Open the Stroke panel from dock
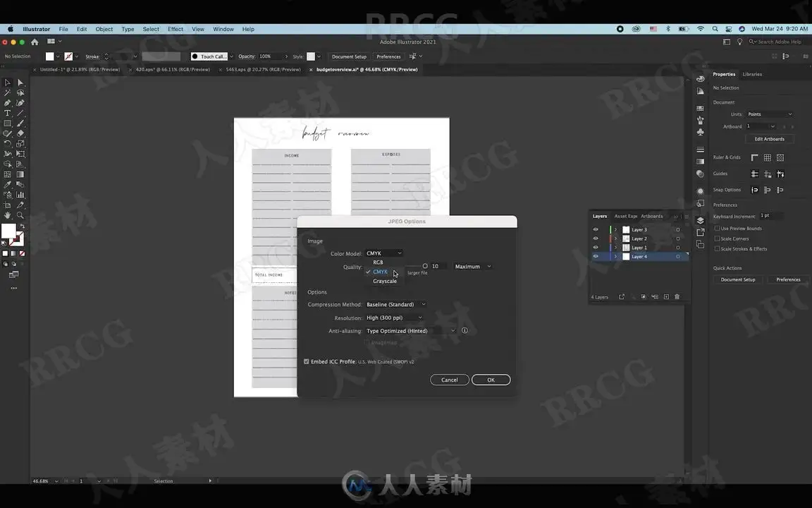 [700, 150]
